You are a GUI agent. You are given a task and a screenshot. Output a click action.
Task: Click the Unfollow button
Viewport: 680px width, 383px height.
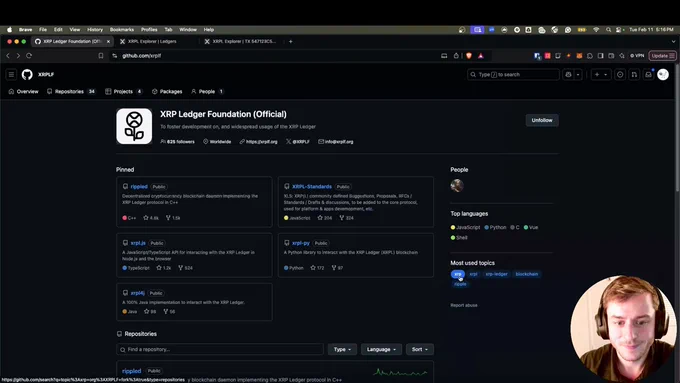tap(542, 120)
